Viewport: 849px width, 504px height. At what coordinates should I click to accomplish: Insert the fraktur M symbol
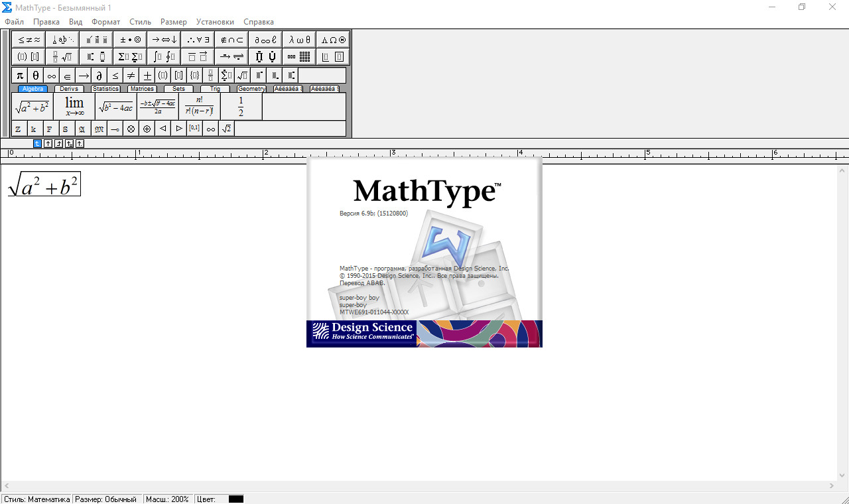[99, 129]
